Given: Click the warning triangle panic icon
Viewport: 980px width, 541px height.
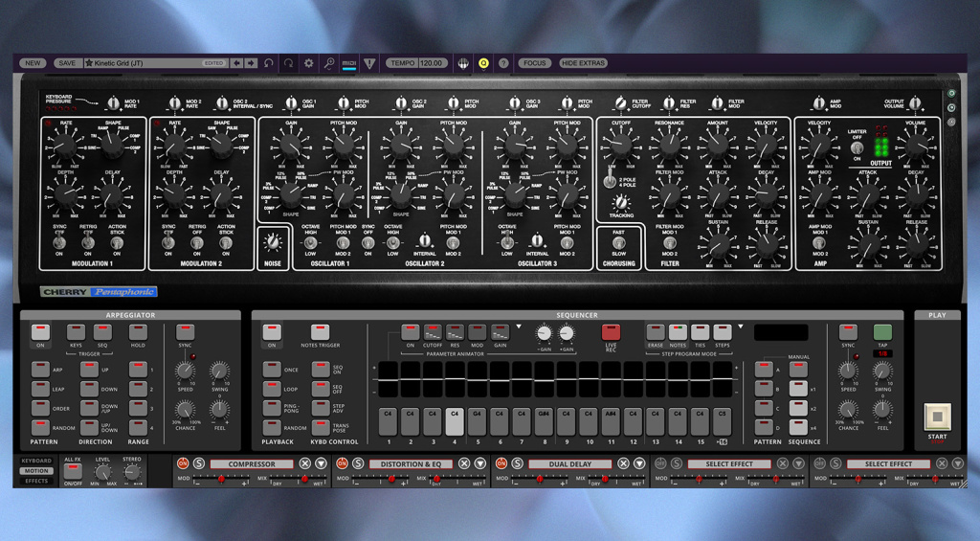Looking at the screenshot, I should (369, 63).
